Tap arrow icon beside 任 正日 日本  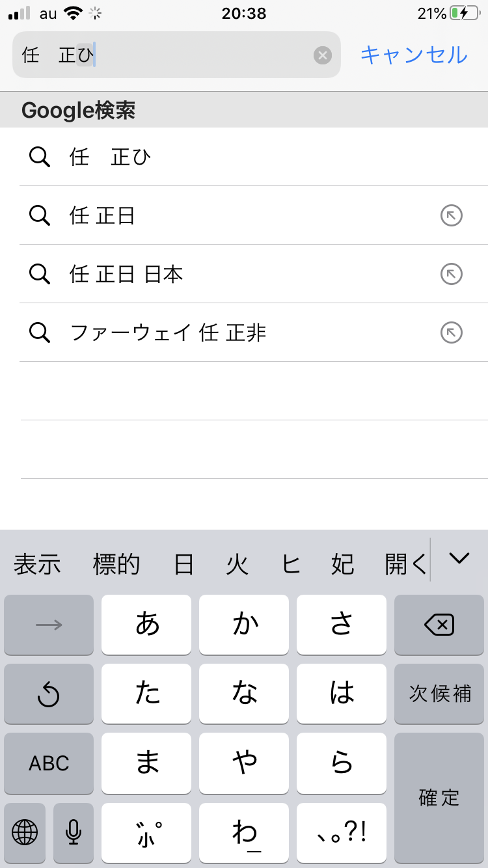[x=452, y=274]
